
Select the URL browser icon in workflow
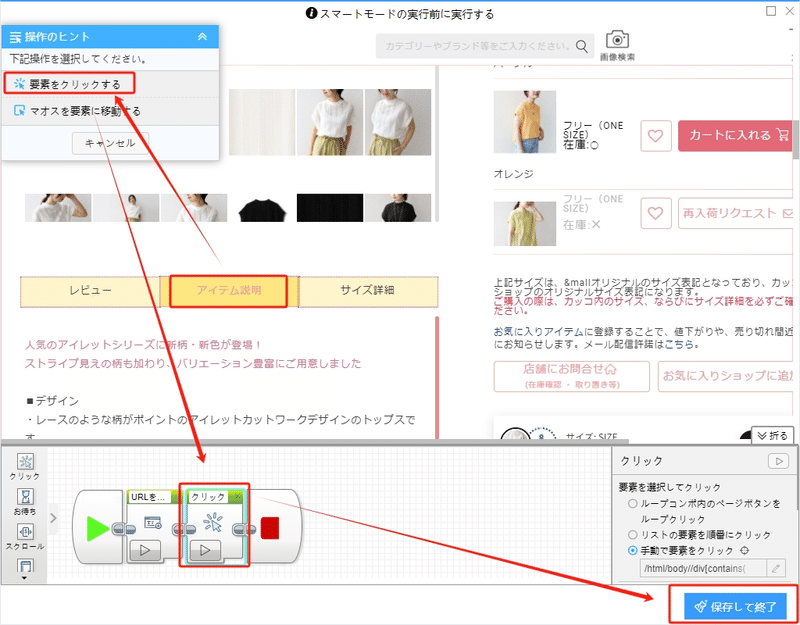pyautogui.click(x=153, y=522)
